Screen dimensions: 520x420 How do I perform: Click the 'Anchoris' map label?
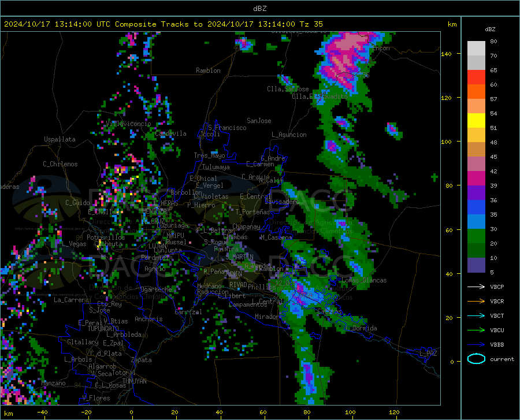point(148,319)
